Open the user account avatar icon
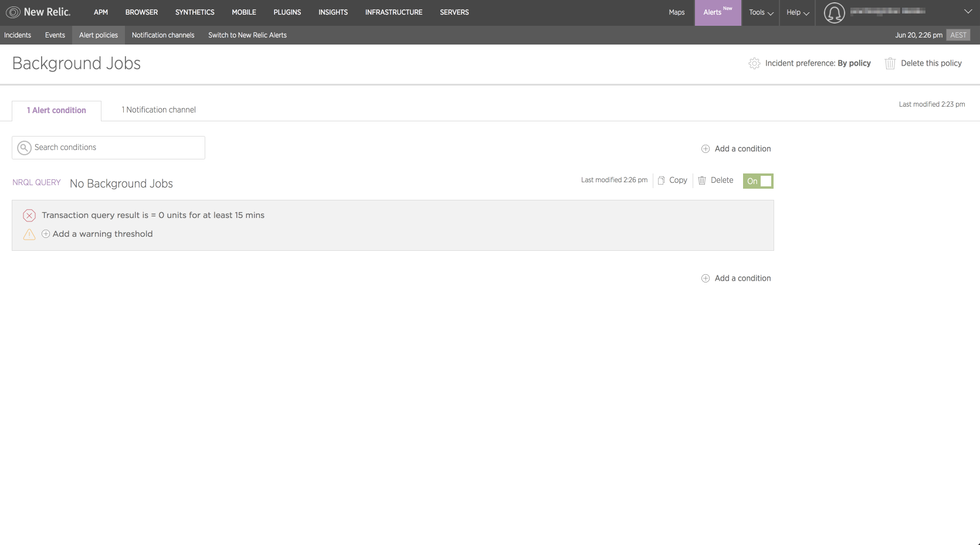The height and width of the screenshot is (545, 980). coord(834,12)
